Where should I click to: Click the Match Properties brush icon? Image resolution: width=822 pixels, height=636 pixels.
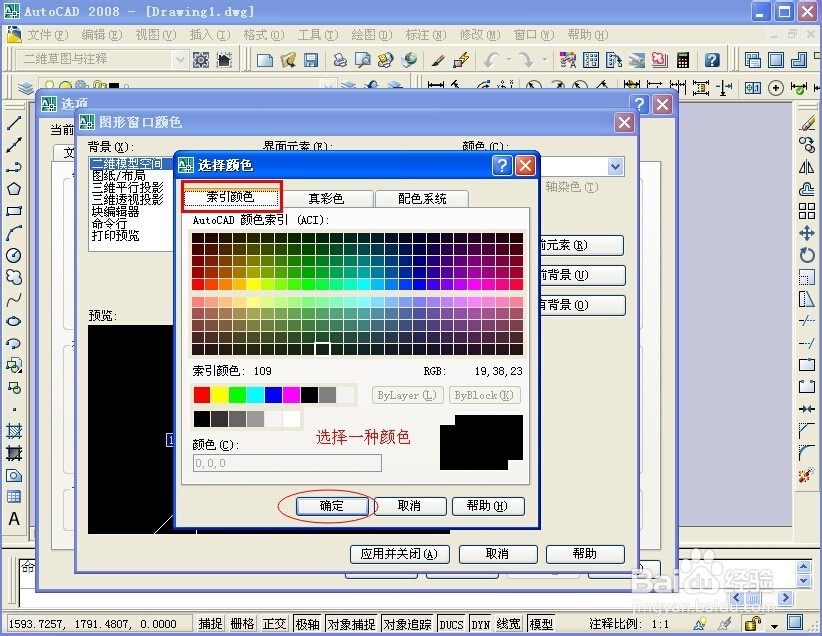[x=438, y=60]
